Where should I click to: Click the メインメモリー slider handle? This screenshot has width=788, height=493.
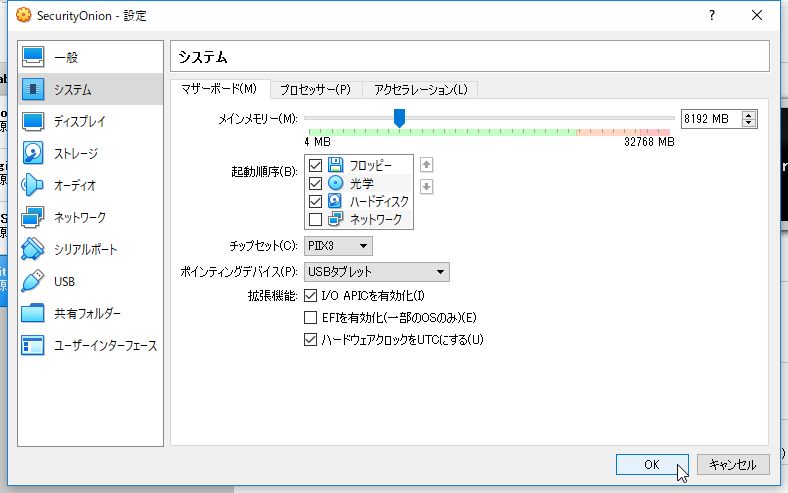click(399, 118)
